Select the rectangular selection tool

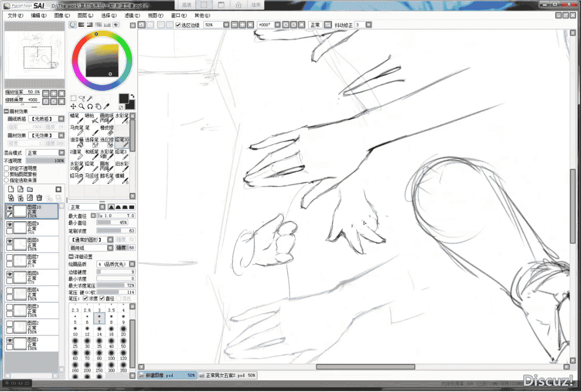(x=73, y=99)
